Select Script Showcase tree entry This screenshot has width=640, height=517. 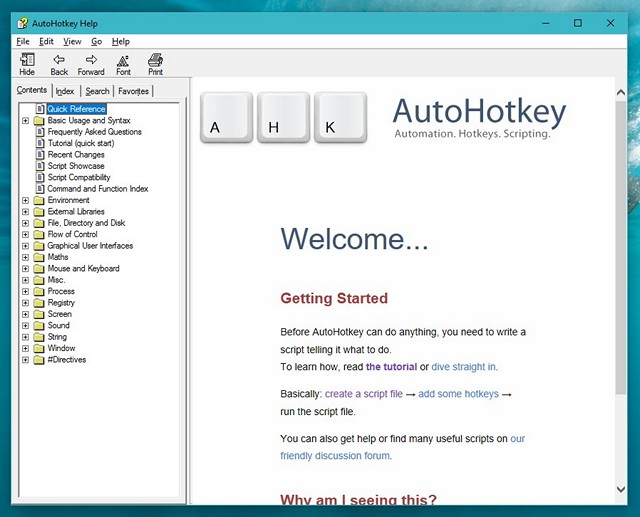tap(76, 166)
